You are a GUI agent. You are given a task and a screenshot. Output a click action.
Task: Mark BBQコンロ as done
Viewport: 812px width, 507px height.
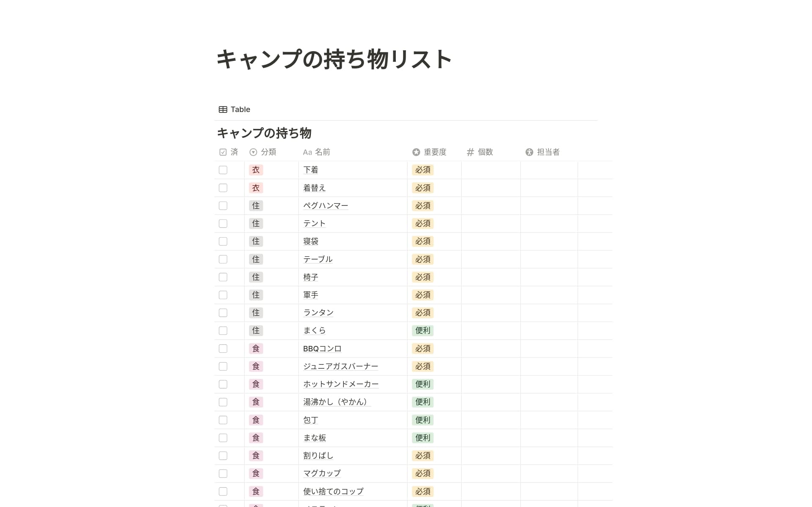[x=223, y=349]
